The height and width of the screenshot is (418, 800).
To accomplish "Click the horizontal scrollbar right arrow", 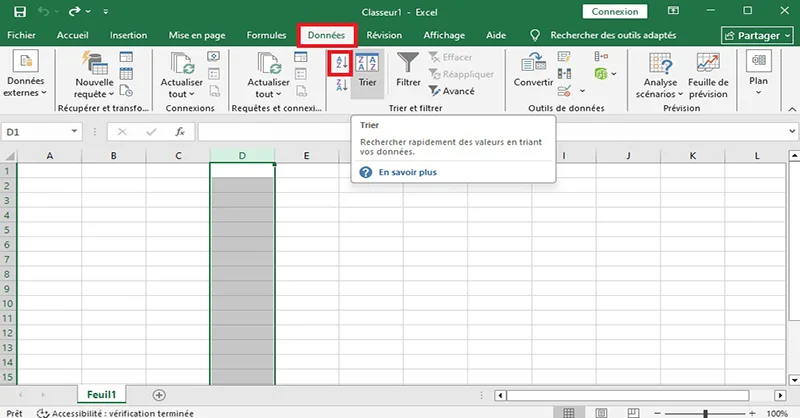I will (780, 396).
